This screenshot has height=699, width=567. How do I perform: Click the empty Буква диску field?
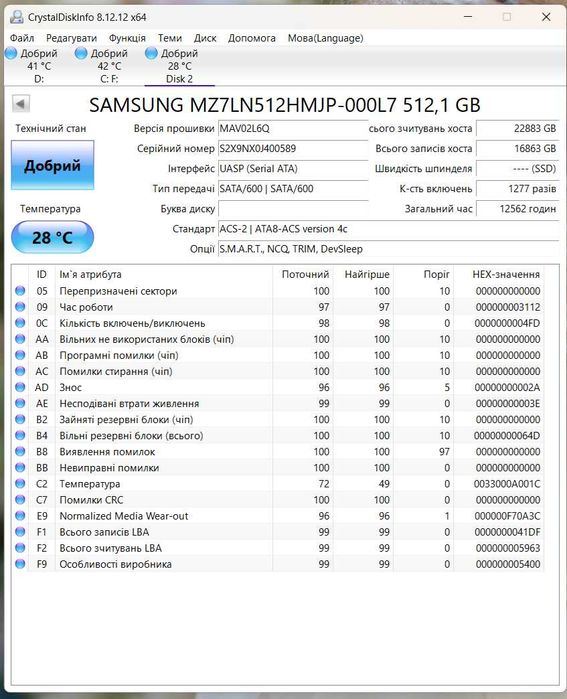coord(293,209)
